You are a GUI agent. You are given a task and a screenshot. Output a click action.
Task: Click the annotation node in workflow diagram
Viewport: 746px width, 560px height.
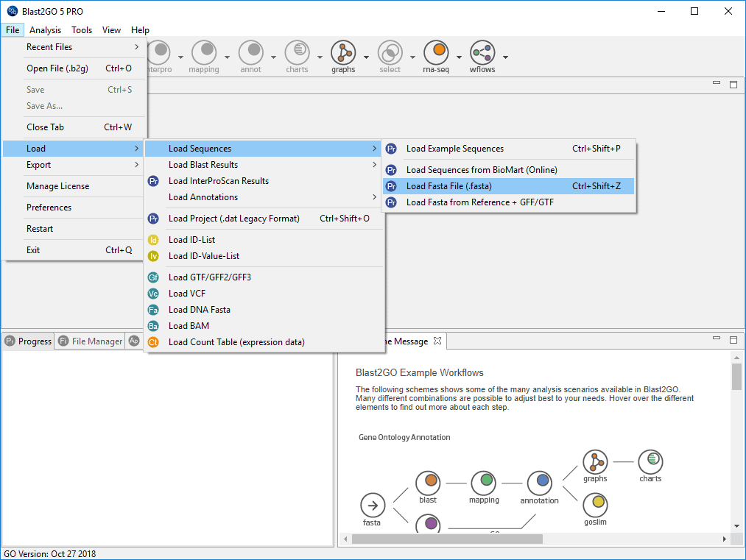[x=540, y=483]
